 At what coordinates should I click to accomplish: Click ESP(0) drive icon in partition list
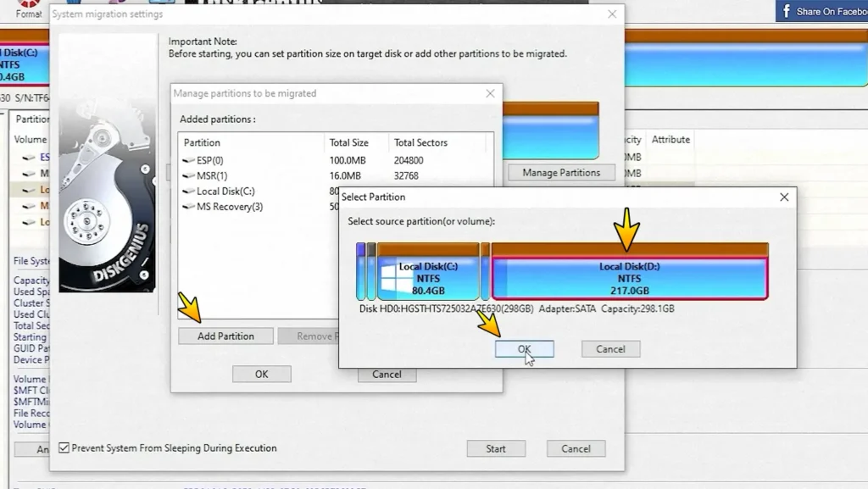pos(188,160)
